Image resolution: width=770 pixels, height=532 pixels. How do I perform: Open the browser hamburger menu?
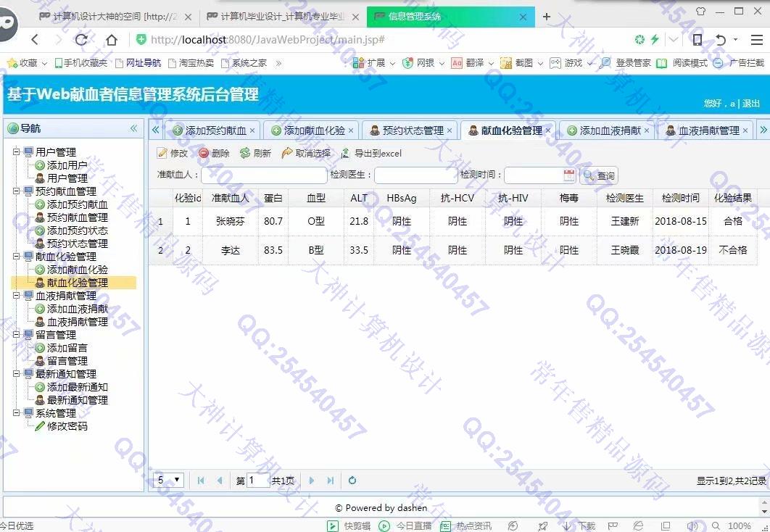[x=757, y=40]
